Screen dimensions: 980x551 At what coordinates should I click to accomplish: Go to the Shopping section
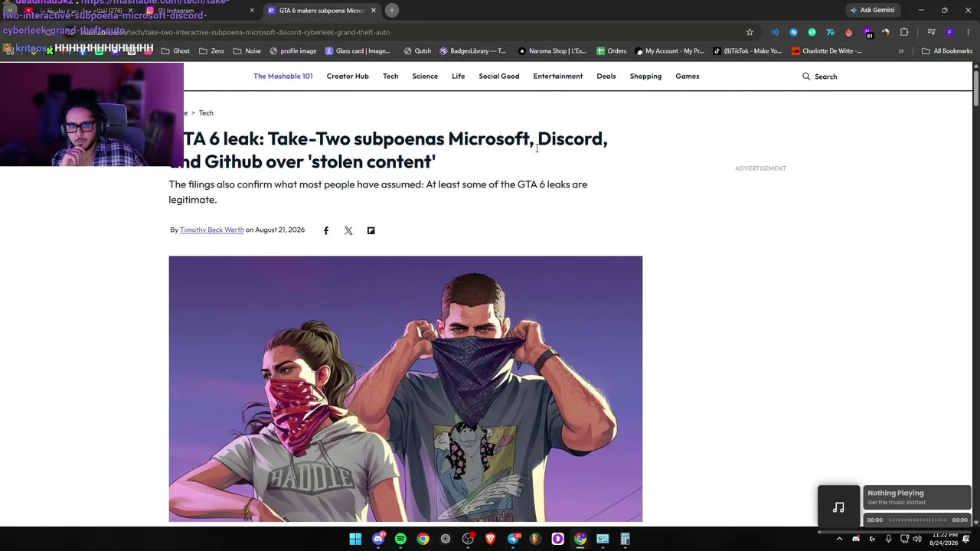click(645, 77)
